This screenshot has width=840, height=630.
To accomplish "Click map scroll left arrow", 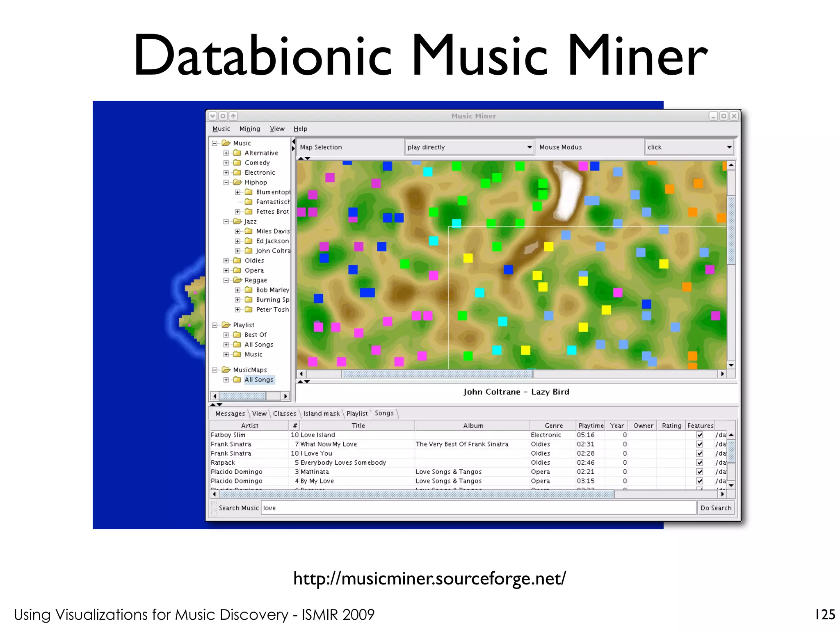I will 301,374.
